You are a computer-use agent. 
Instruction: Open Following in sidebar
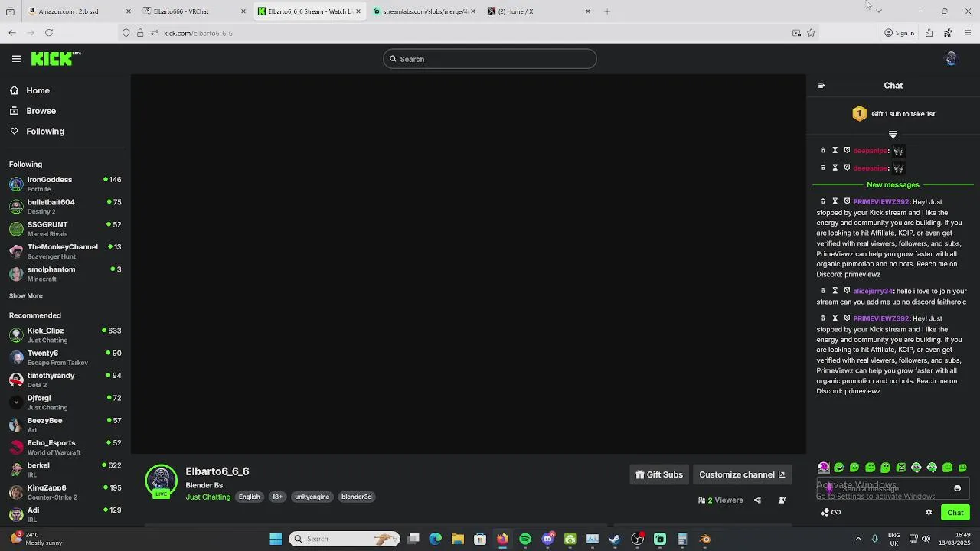tap(37, 132)
